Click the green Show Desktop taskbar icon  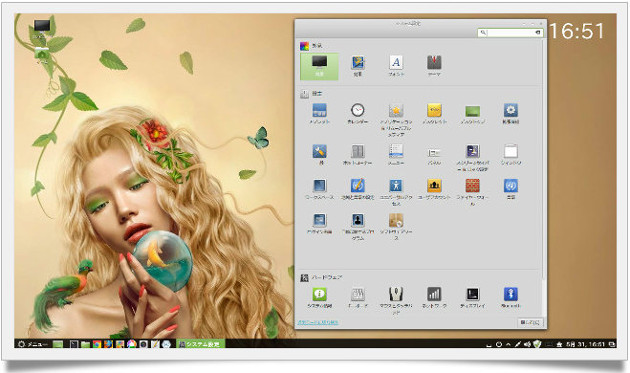tap(58, 344)
